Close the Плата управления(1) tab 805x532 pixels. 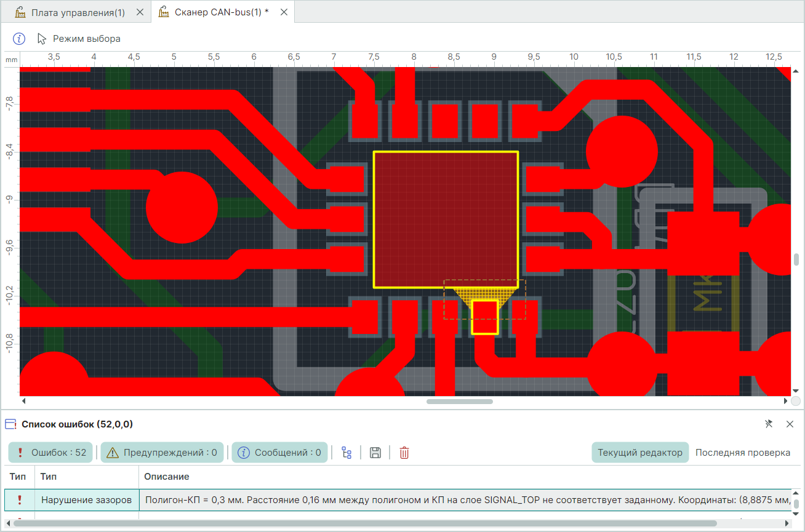tap(140, 12)
